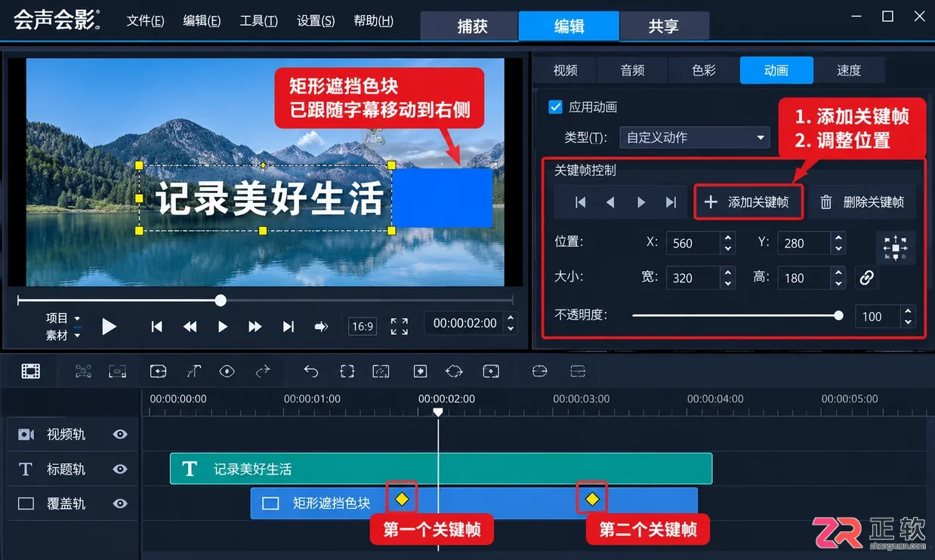
Task: Toggle the aspect ratio link icon
Action: [866, 278]
